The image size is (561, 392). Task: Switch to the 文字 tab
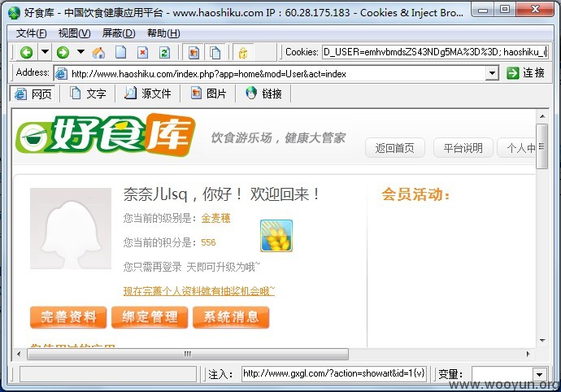click(88, 94)
